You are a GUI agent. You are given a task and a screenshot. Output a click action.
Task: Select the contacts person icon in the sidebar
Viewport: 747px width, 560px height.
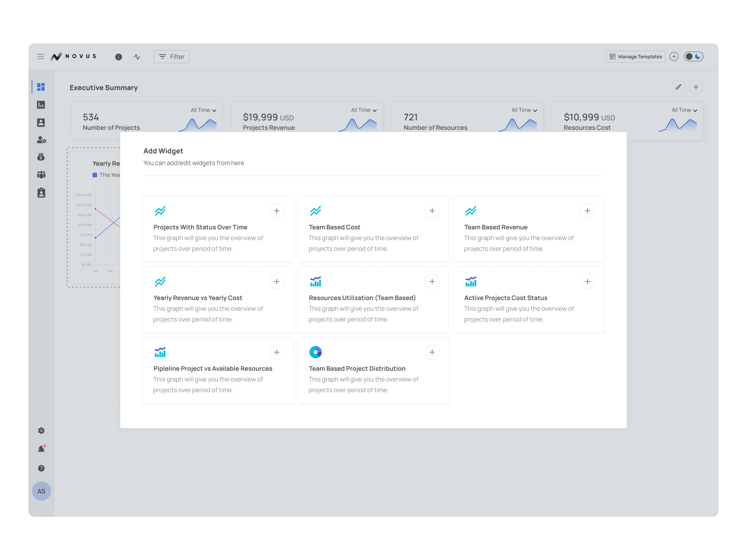[x=41, y=122]
